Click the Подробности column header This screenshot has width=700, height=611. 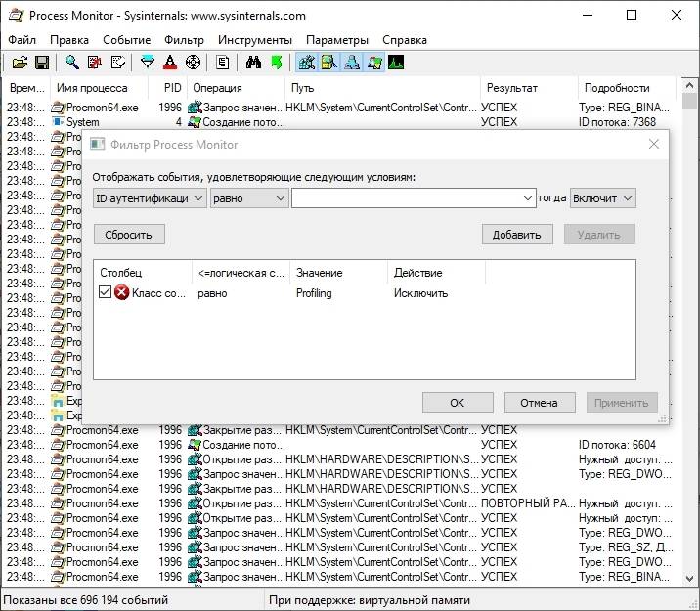click(x=627, y=88)
